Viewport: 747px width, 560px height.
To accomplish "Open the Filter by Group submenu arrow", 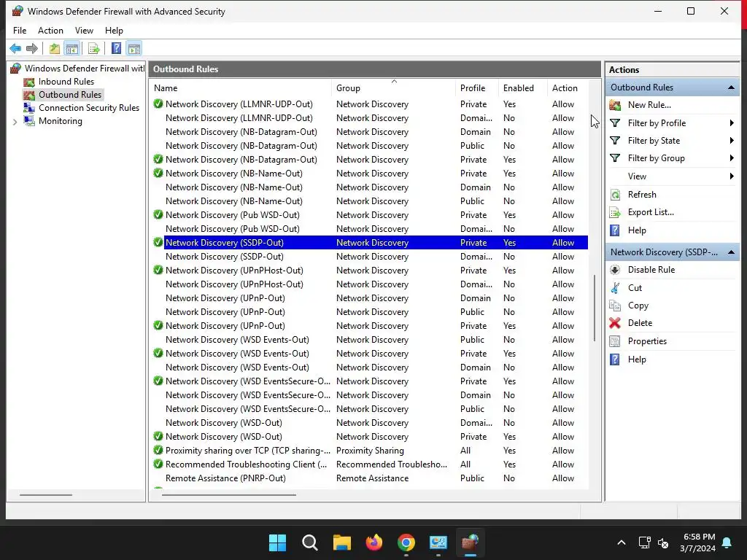I will (731, 158).
